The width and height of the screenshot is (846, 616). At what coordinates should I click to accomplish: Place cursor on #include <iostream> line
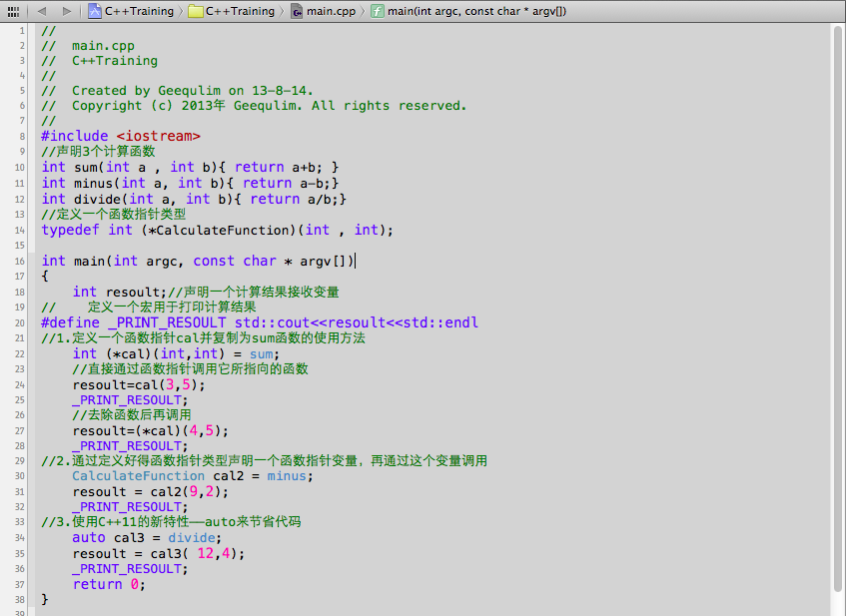(x=121, y=136)
